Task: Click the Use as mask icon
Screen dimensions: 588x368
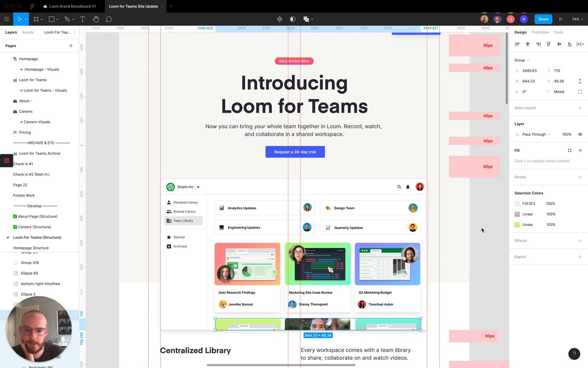Action: coord(293,19)
